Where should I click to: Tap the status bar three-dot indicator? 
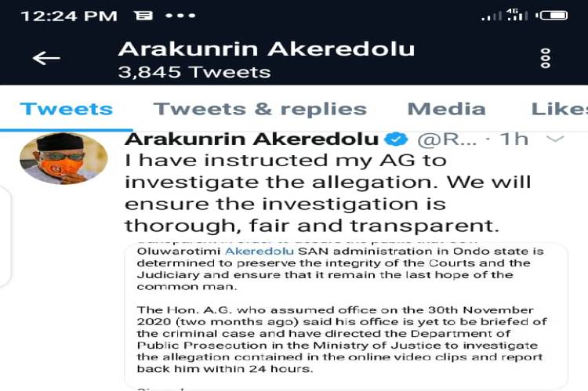[180, 16]
